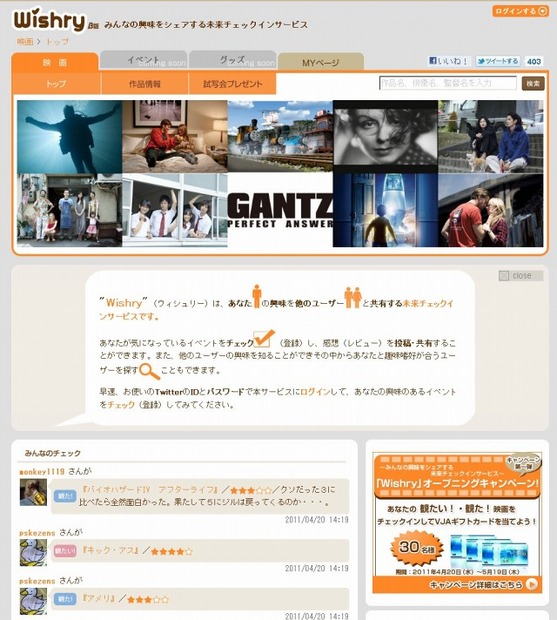557x620 pixels.
Task: Click the Twitter ツイートする button
Action: (497, 61)
